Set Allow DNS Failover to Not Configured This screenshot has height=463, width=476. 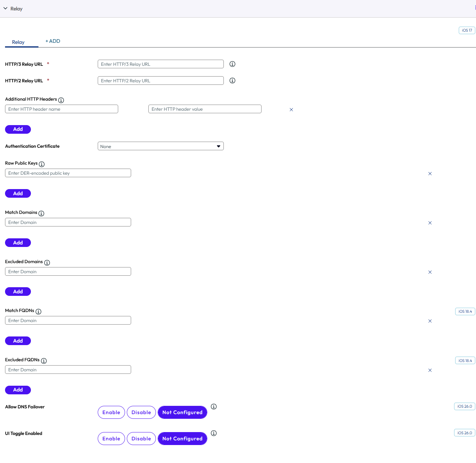[x=182, y=412]
